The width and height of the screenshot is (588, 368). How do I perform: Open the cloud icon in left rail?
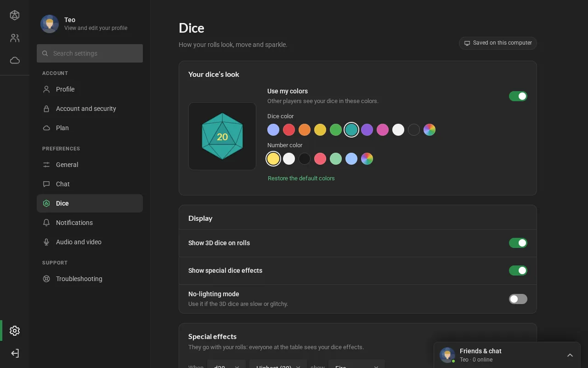tap(15, 60)
